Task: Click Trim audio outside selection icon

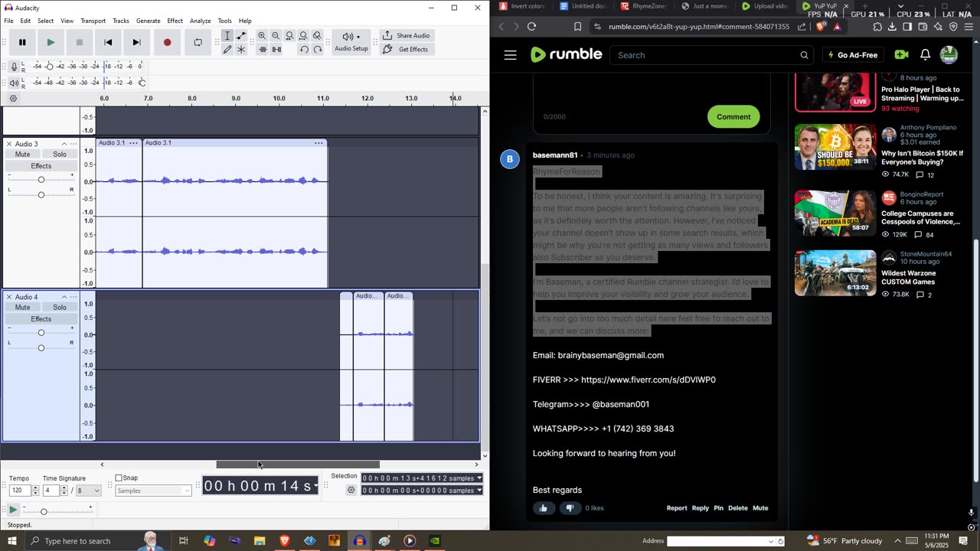Action: point(262,49)
